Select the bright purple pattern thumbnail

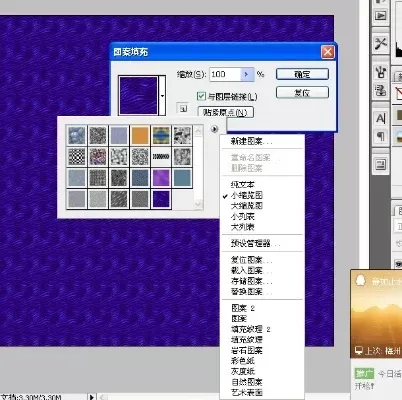coord(161,178)
